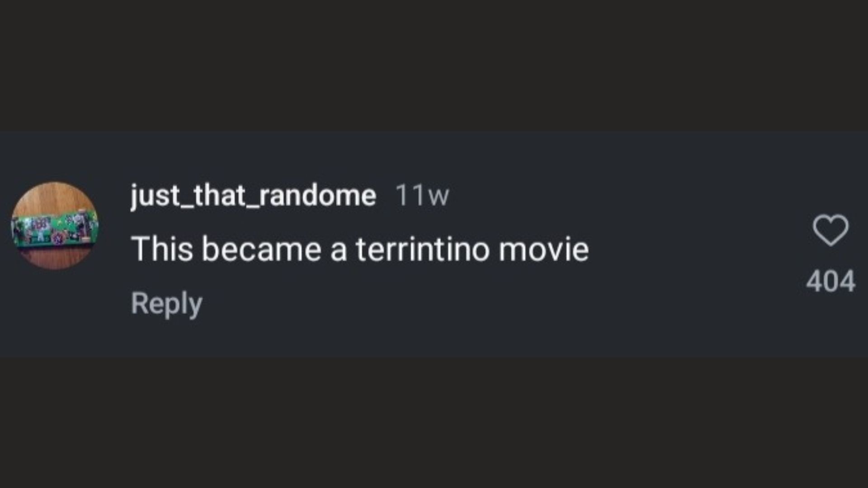
Task: View the circular avatar beside the comment
Action: point(55,226)
